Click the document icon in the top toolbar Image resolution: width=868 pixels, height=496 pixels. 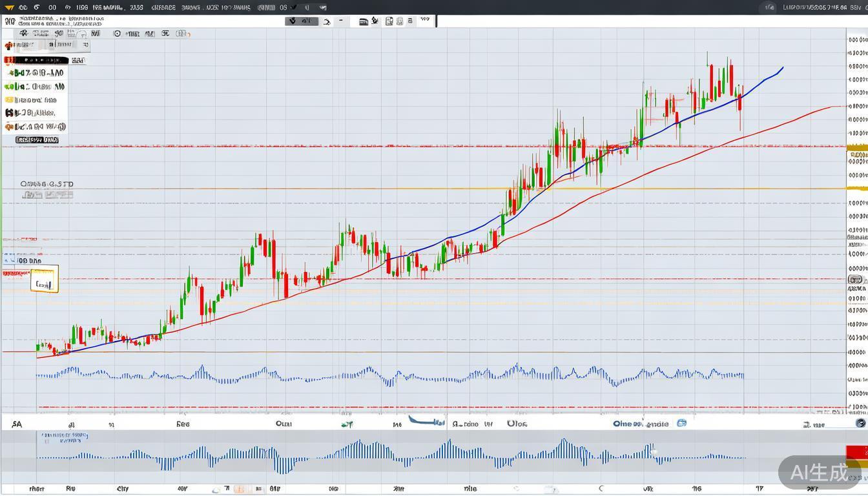point(389,21)
